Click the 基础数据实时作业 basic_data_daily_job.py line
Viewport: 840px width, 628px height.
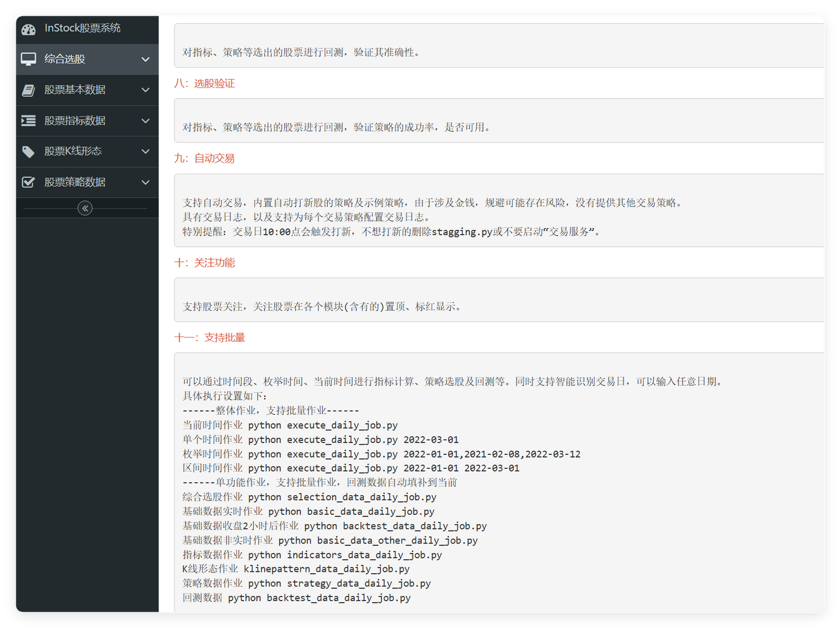coord(309,511)
